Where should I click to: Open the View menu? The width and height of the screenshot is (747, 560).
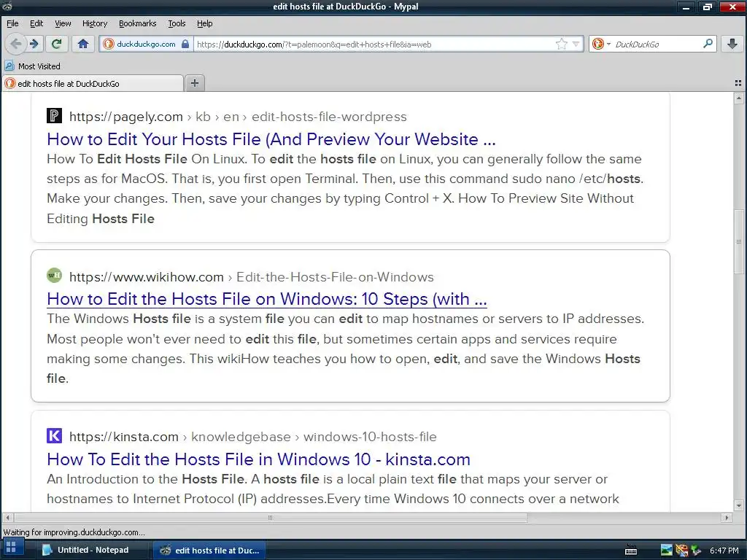[63, 23]
